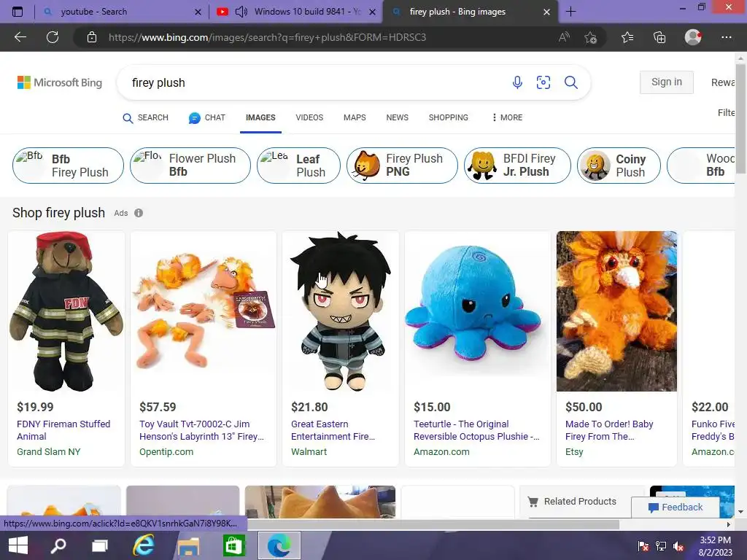
Task: Show Ads info icon next to Shop firey plush
Action: (139, 213)
